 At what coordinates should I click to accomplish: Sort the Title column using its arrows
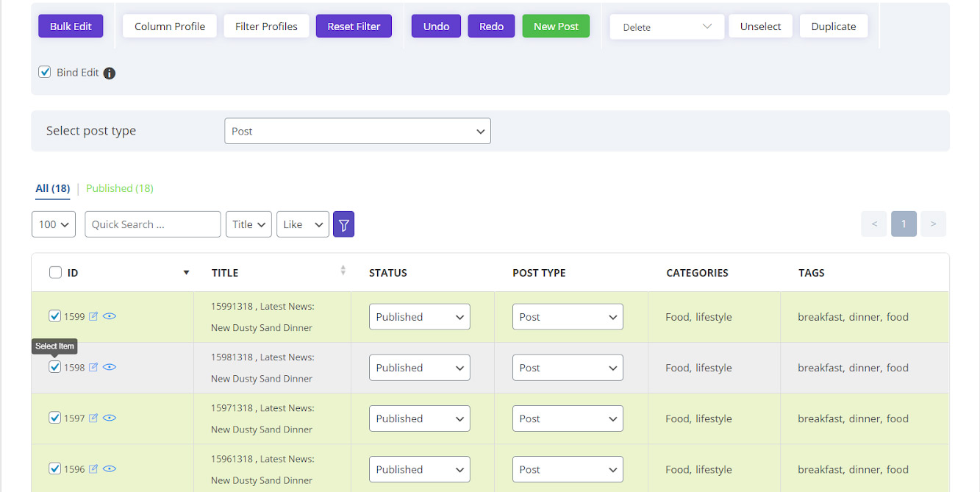tap(343, 271)
